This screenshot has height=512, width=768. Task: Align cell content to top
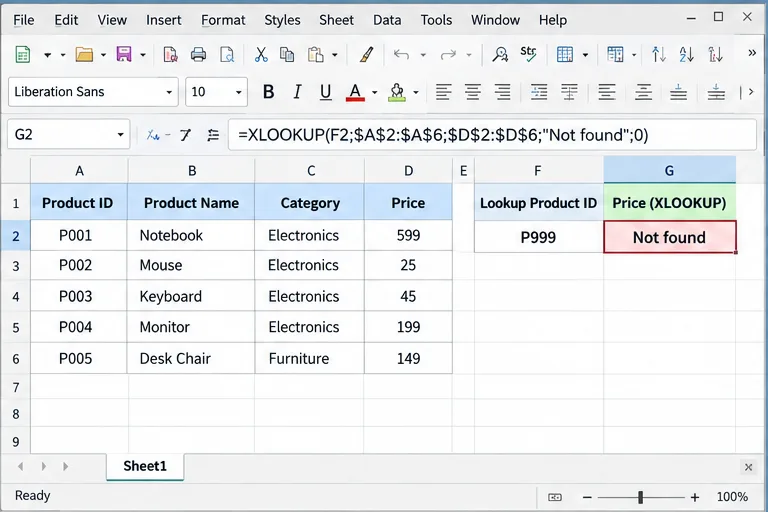[x=607, y=92]
